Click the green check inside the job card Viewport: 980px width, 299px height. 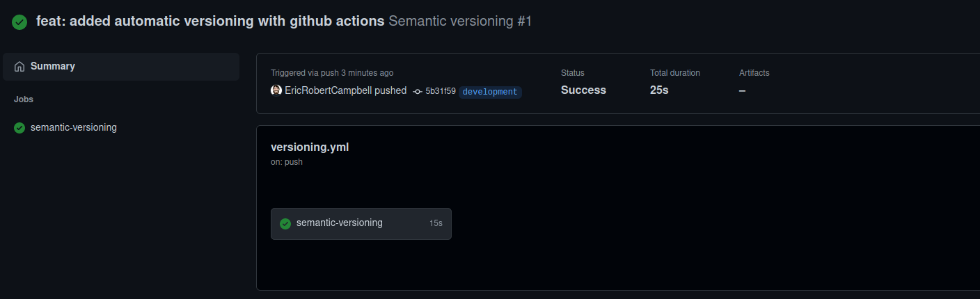click(285, 224)
